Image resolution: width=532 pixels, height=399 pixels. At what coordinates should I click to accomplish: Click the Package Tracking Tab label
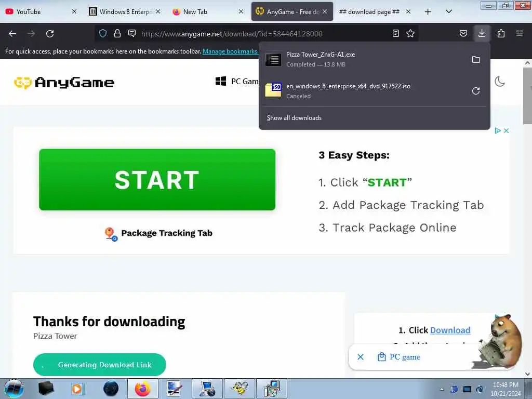pyautogui.click(x=167, y=233)
